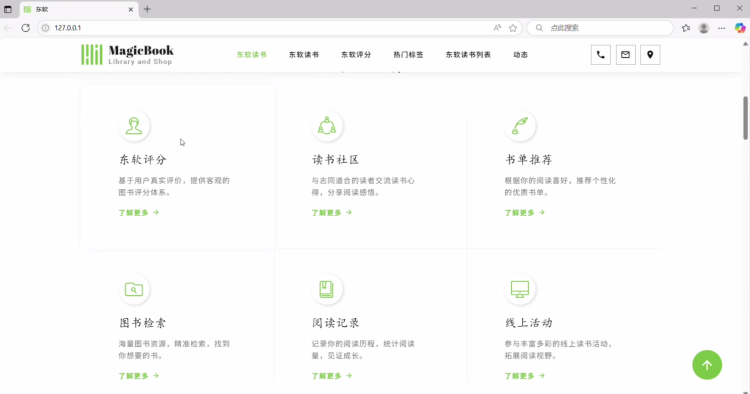Open the tab actions menu icon
Viewport: 750px width, 394px height.
click(x=8, y=9)
